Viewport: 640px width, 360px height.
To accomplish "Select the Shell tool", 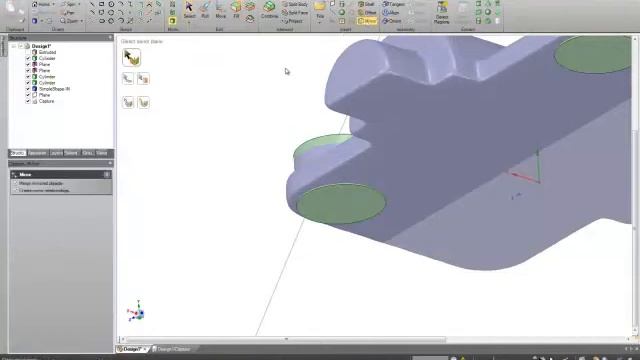I will 366,4.
